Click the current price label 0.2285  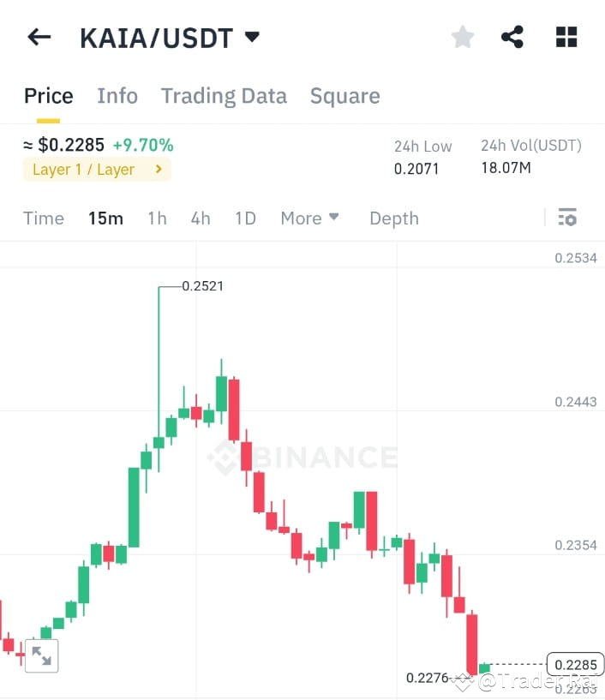coord(575,664)
